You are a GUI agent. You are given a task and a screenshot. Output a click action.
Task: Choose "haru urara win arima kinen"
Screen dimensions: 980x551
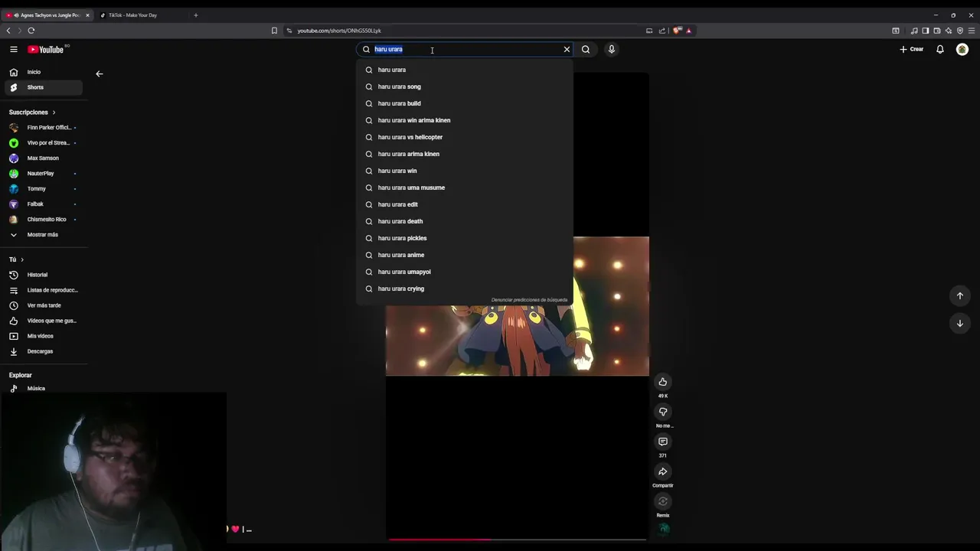coord(465,120)
